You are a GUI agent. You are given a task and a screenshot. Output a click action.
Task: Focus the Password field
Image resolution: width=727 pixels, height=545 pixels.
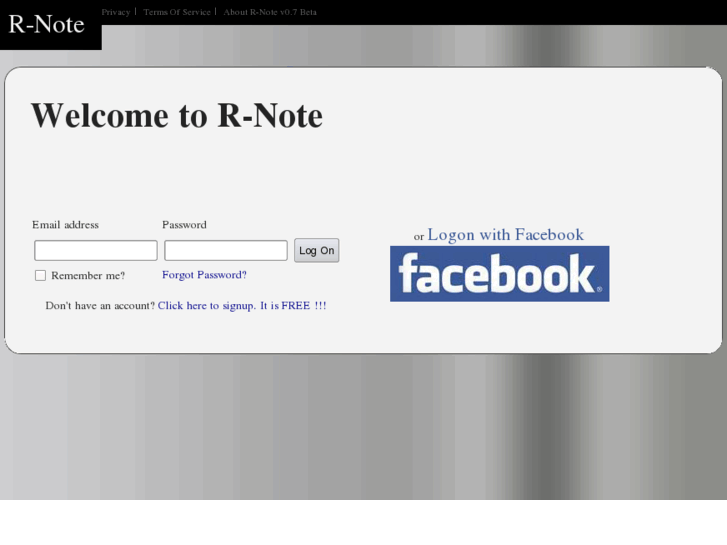[226, 250]
